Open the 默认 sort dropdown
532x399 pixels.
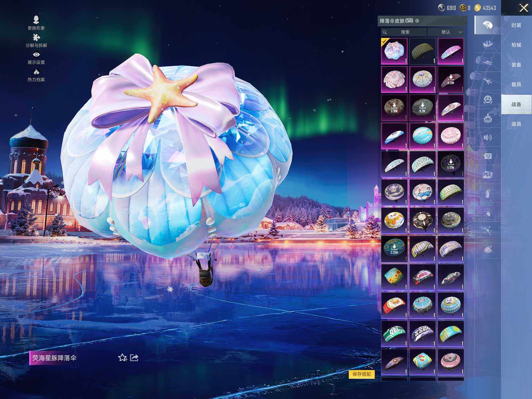(446, 32)
